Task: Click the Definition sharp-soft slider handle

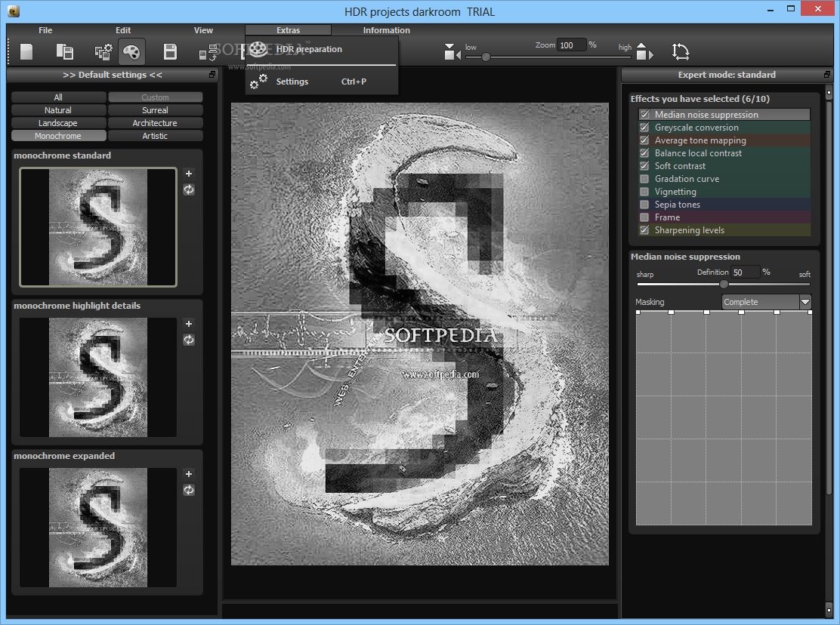Action: click(724, 284)
